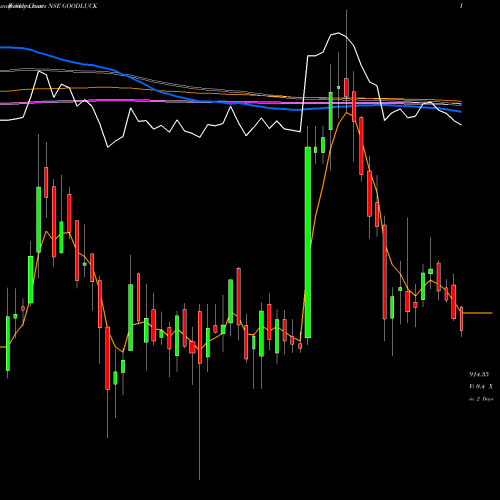Image resolution: width=500 pixels, height=500 pixels.
Task: Click the 'in 2 Days' label
Action: click(x=481, y=399)
